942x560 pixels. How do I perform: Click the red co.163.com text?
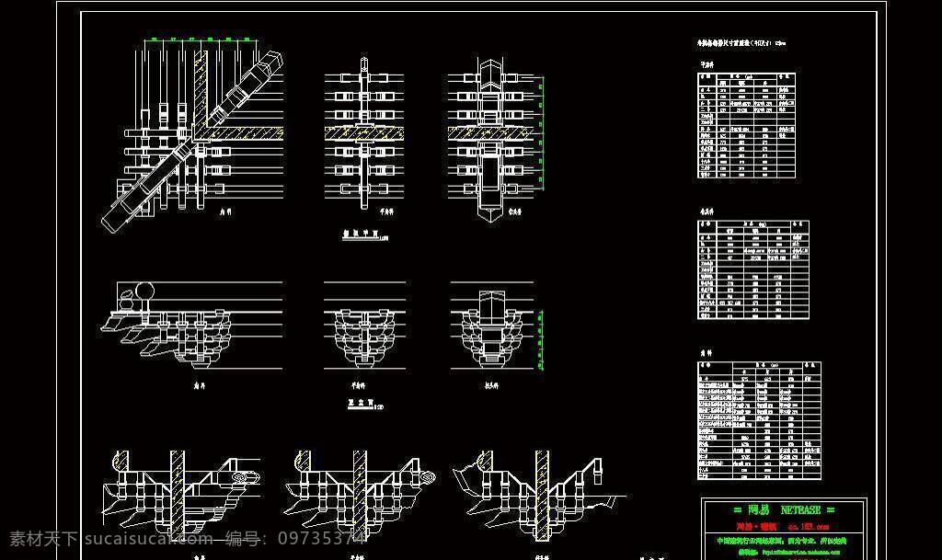[x=809, y=526]
